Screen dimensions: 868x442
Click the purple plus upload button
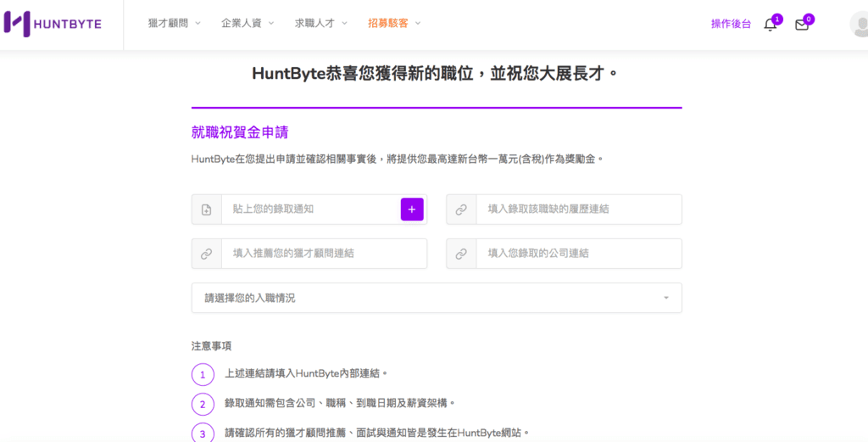(412, 210)
